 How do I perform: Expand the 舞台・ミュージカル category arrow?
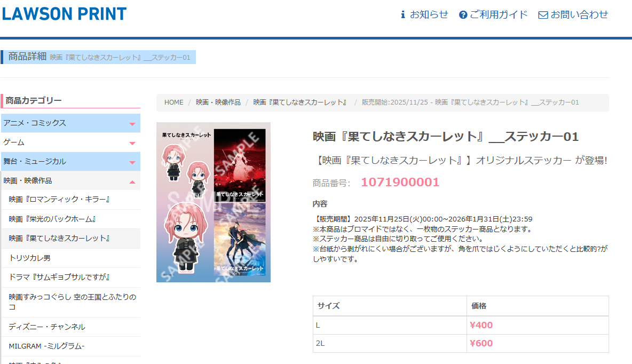pos(132,162)
